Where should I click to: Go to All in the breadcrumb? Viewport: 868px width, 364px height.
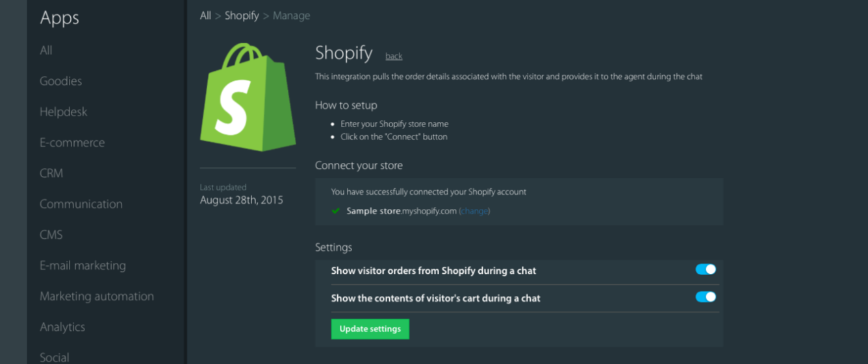click(x=205, y=16)
